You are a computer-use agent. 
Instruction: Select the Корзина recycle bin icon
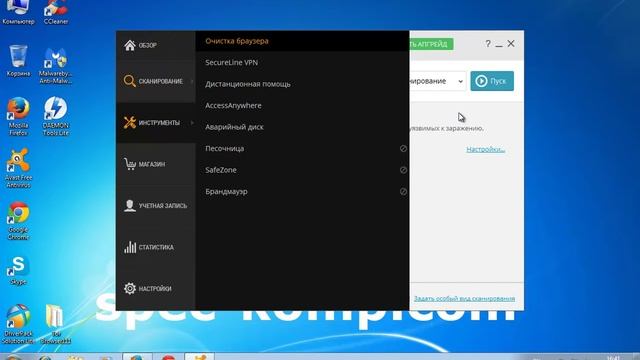point(18,60)
